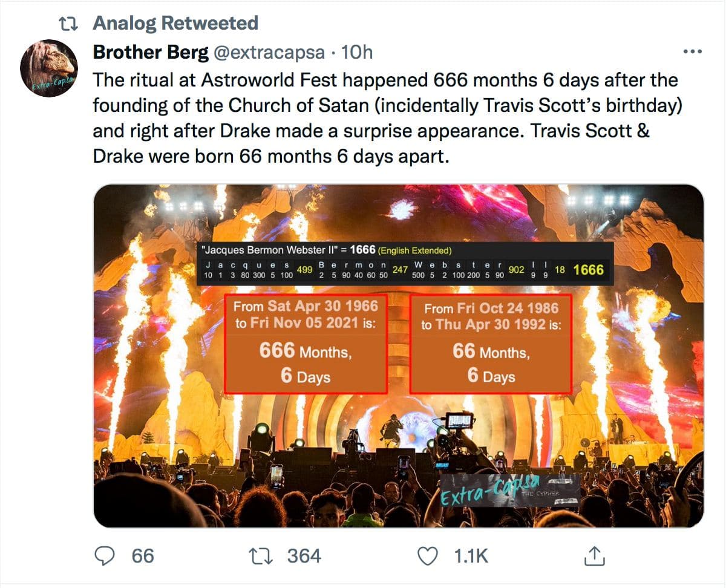Click the @extracapsa handle

[269, 53]
